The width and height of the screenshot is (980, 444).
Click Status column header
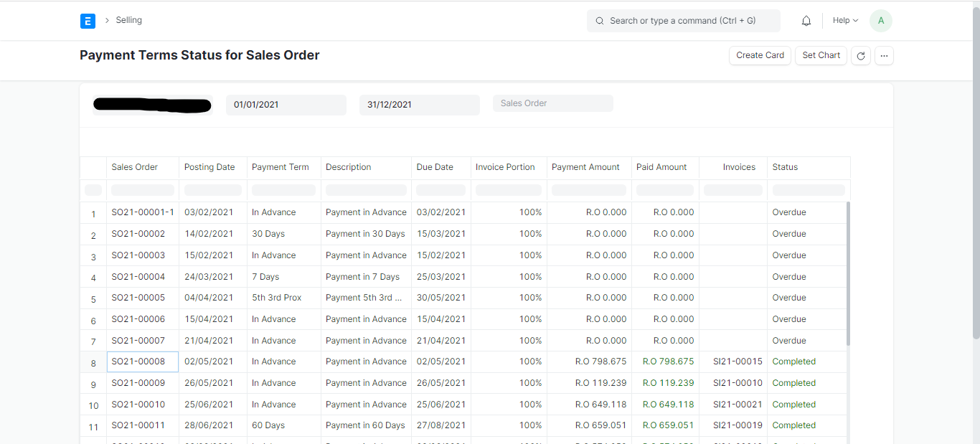click(x=809, y=167)
